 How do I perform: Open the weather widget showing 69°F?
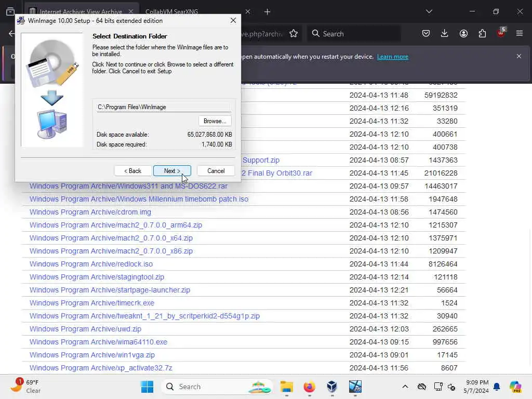(x=25, y=386)
